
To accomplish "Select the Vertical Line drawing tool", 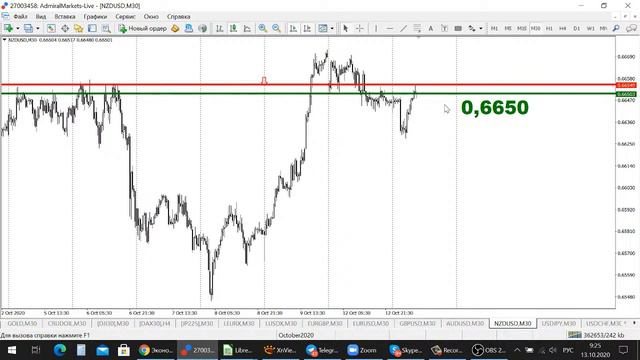I will (x=376, y=28).
